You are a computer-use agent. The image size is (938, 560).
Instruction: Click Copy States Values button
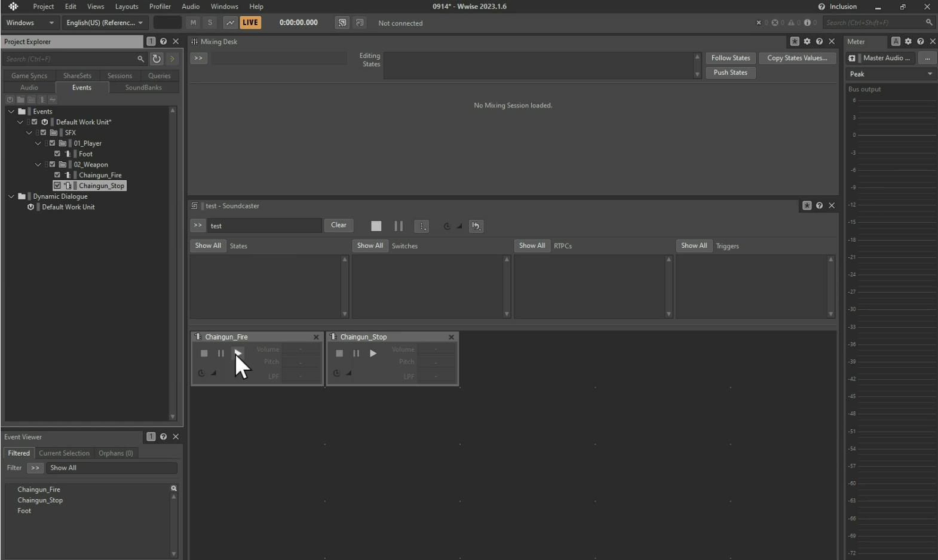click(x=798, y=58)
